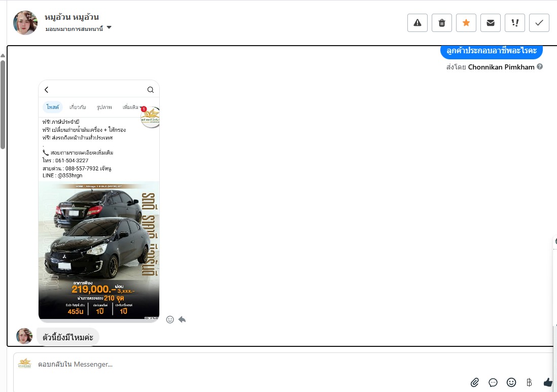Click the double exclamation priority icon
The height and width of the screenshot is (392, 557).
[515, 23]
